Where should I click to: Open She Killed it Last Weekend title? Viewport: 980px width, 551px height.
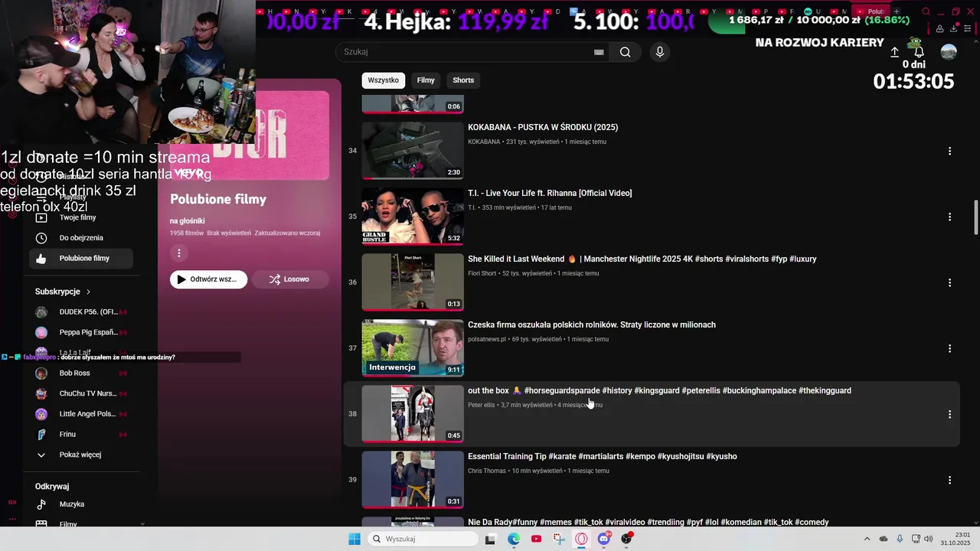click(642, 259)
